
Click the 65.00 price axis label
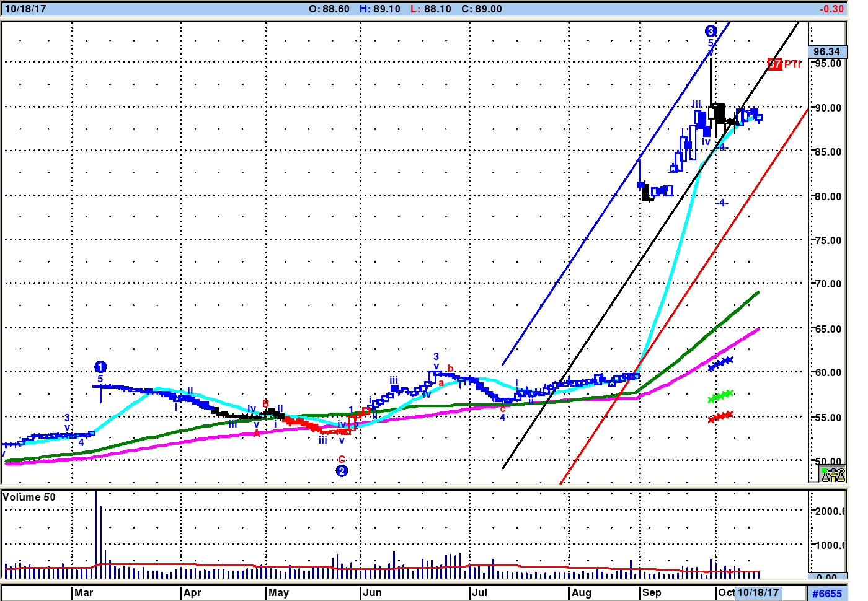828,329
